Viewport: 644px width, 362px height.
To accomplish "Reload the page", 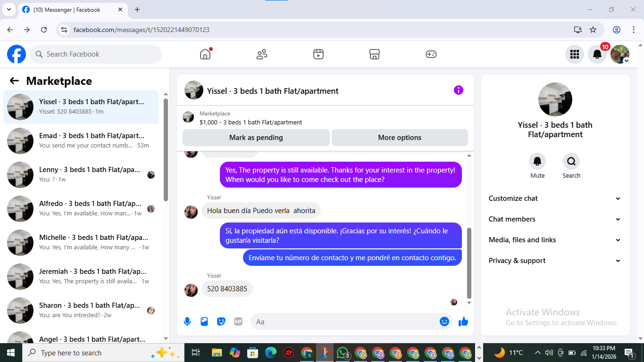I will point(44,30).
